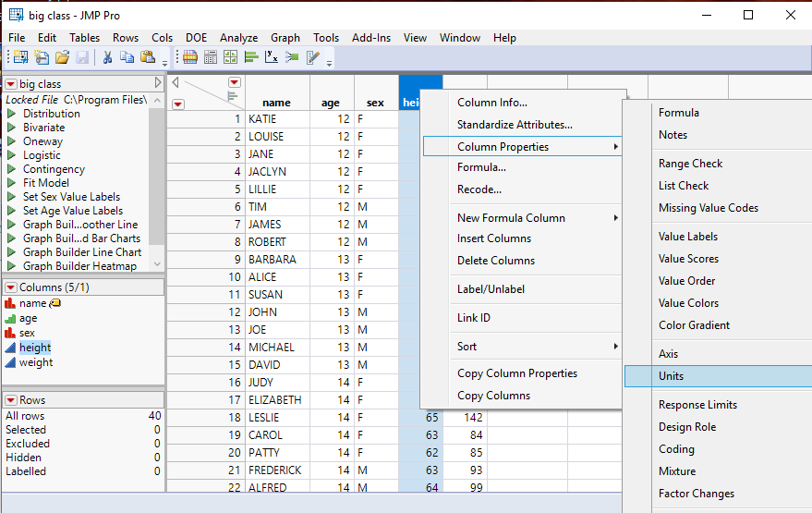
Task: Click the Graph Builder Heatmap script
Action: pos(79,266)
